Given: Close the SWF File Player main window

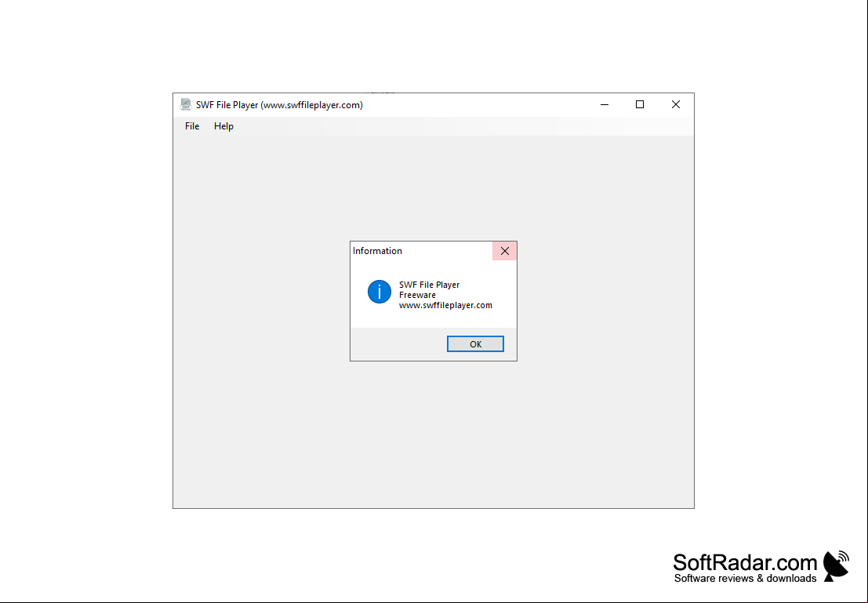Looking at the screenshot, I should [x=676, y=104].
